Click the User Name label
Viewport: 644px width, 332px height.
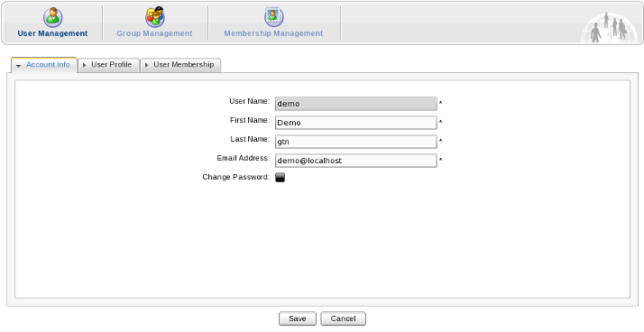(250, 101)
